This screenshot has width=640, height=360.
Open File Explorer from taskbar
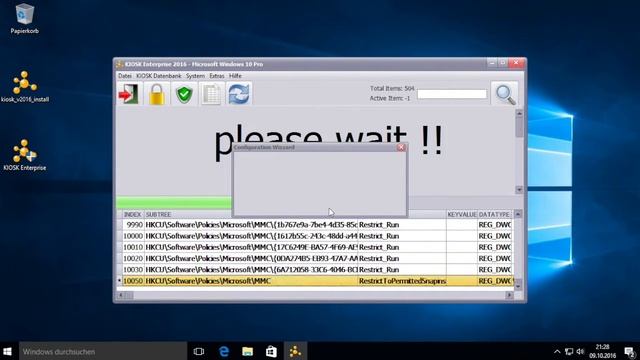point(247,351)
